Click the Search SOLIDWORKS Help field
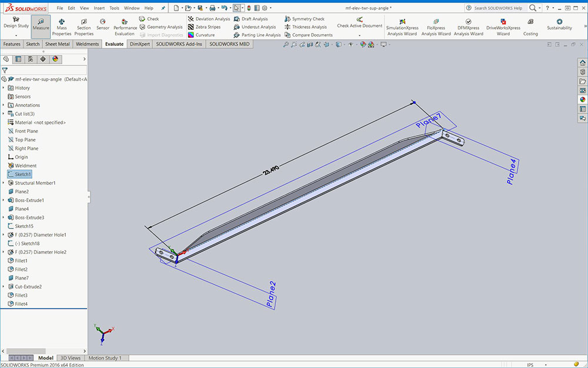Viewport: 588px width, 368px height. [x=497, y=8]
